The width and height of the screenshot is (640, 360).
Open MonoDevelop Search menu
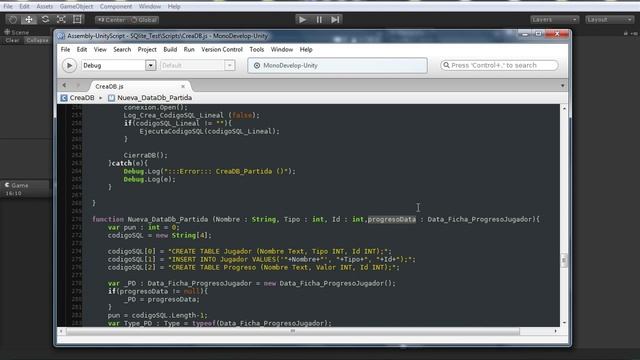[x=122, y=49]
